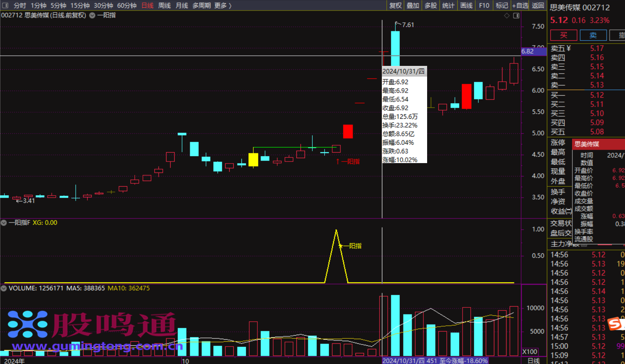Click the 卖一 5.13 quote row
Viewport: 625px width, 364px height.
(x=586, y=85)
